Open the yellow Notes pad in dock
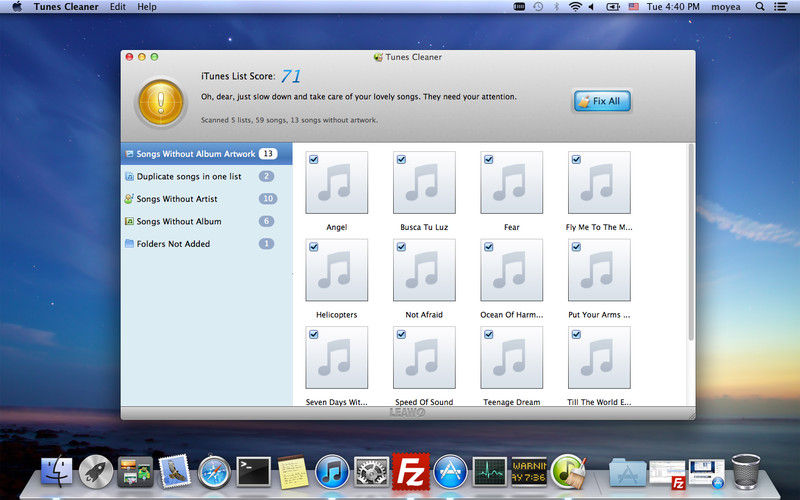This screenshot has width=800, height=500. [x=293, y=472]
